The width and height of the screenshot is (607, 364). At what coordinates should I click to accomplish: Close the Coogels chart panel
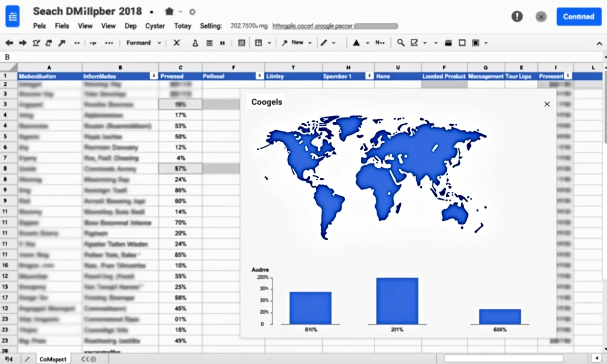[x=547, y=104]
